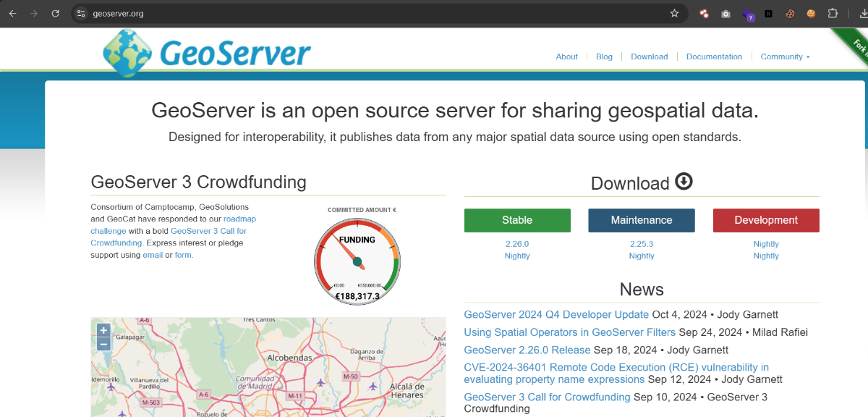The height and width of the screenshot is (417, 868).
Task: Click the GeoServer globe logo
Action: (x=128, y=53)
